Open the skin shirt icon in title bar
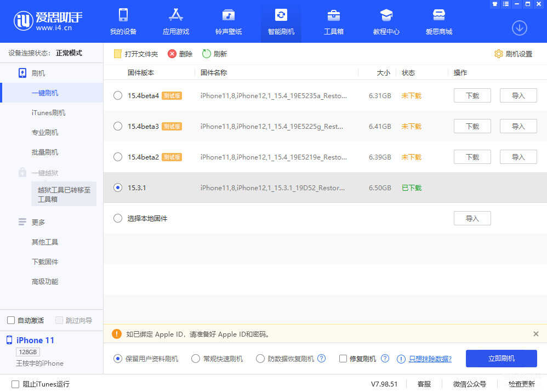This screenshot has width=547, height=392. coord(495,4)
